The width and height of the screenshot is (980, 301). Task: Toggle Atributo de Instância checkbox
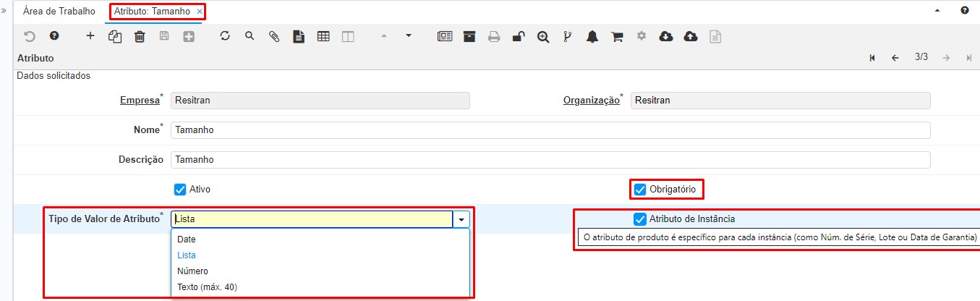[640, 219]
